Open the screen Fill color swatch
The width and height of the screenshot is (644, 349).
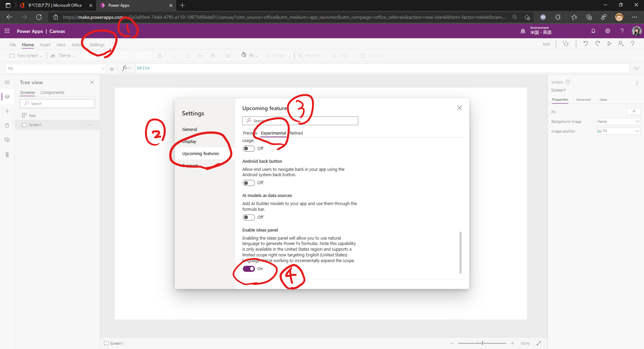point(634,112)
